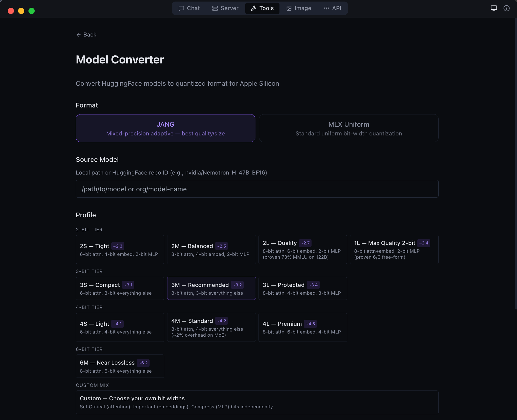Pick the 6M Near Lossless profile
This screenshot has height=420, width=517.
point(120,366)
